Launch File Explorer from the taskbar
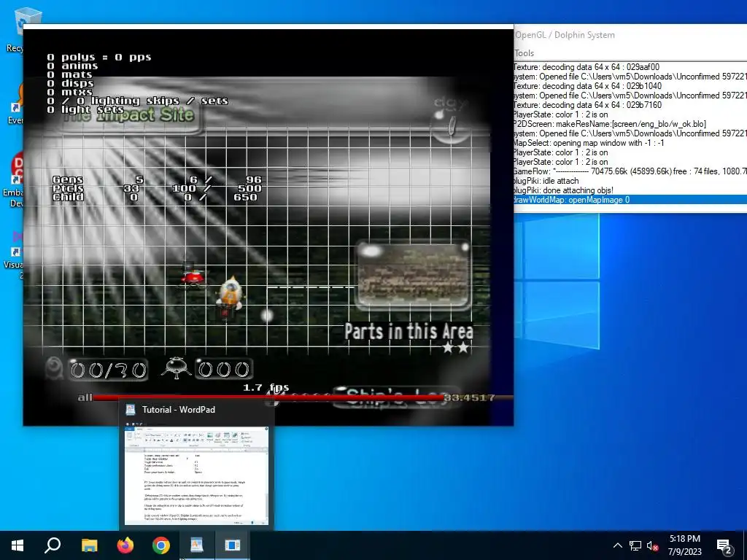 click(x=89, y=545)
